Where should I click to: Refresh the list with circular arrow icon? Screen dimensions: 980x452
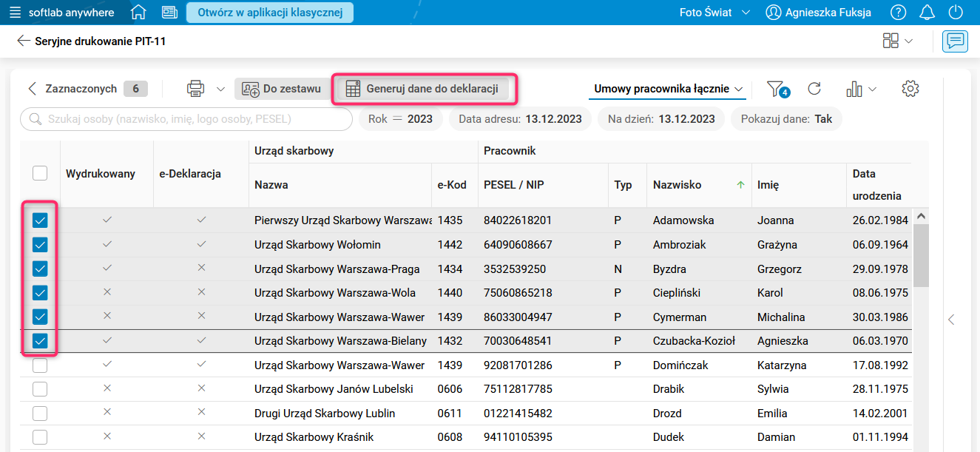[814, 89]
